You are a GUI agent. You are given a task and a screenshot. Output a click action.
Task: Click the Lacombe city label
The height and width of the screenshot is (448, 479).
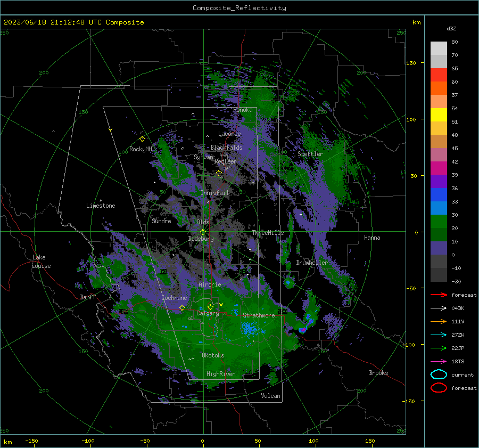(229, 134)
